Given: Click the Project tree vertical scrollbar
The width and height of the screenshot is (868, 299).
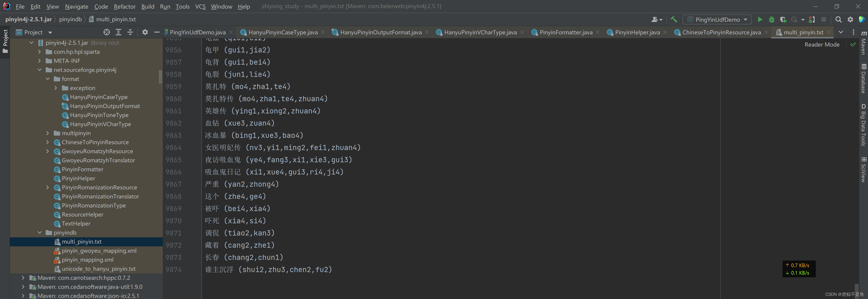Looking at the screenshot, I should 160,76.
